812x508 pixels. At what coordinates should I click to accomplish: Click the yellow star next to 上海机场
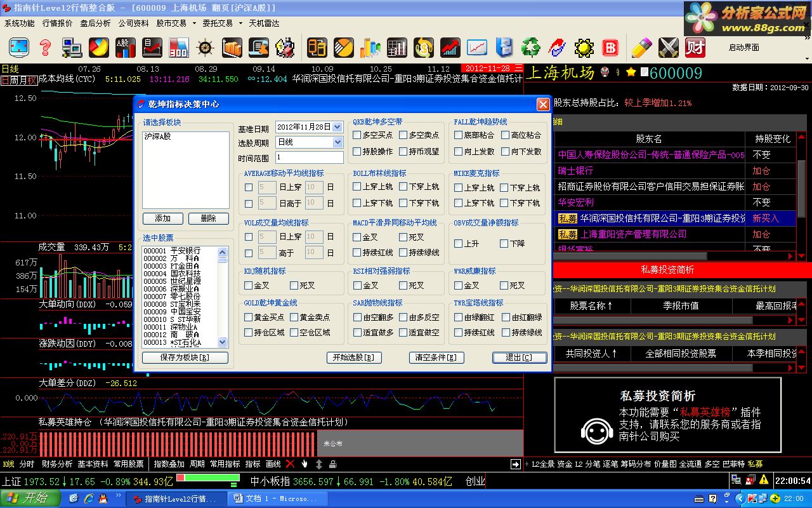631,72
